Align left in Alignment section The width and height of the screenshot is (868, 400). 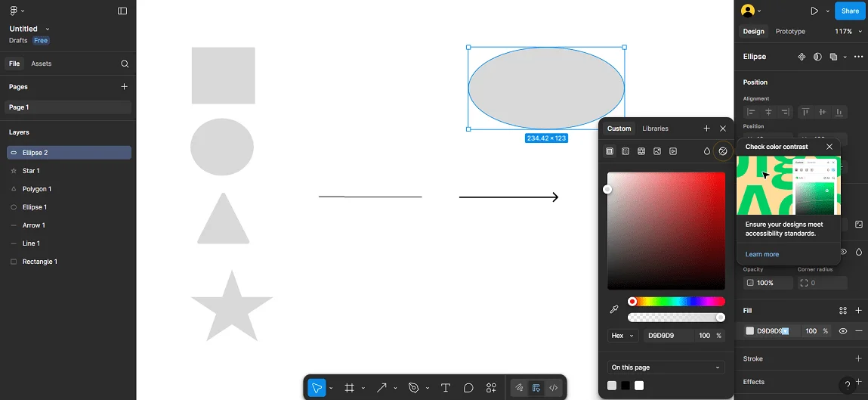click(751, 112)
